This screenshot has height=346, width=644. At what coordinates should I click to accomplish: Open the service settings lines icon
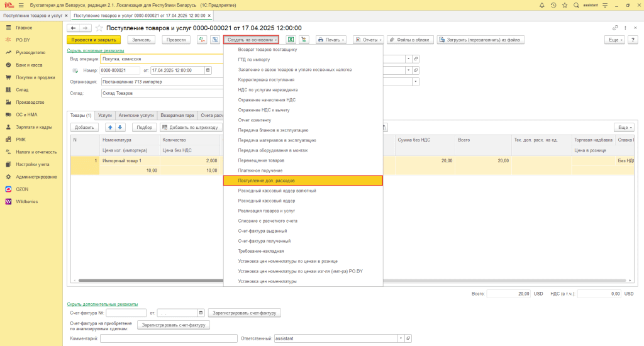[x=605, y=5]
